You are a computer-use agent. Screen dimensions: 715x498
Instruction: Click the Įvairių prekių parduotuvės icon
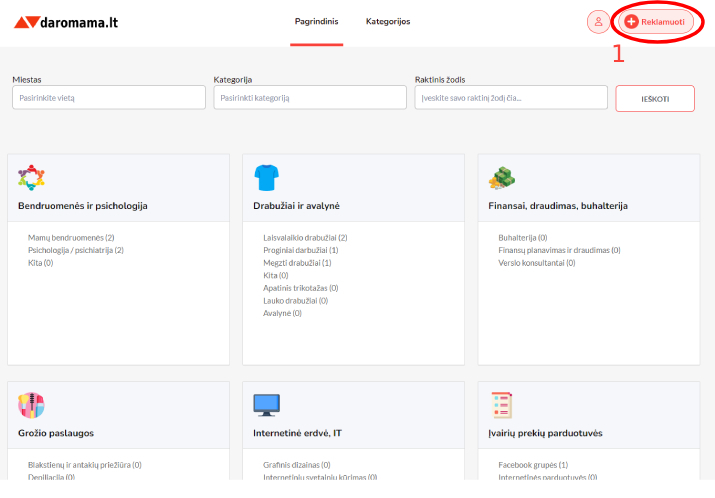pyautogui.click(x=501, y=405)
